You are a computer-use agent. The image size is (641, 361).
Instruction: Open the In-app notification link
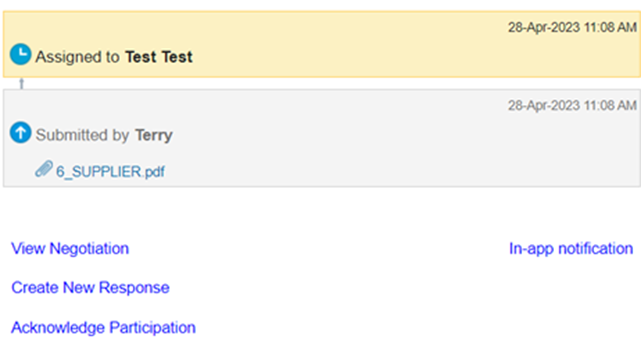(x=571, y=249)
